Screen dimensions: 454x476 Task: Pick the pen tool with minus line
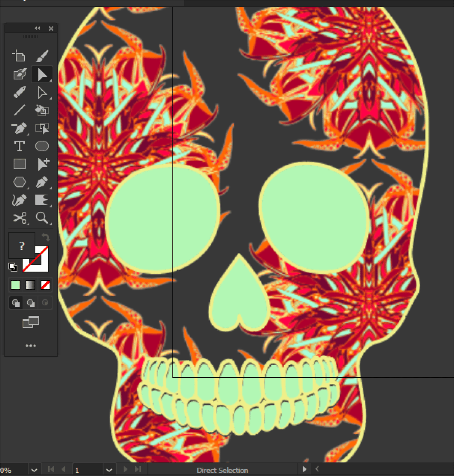tap(20, 128)
